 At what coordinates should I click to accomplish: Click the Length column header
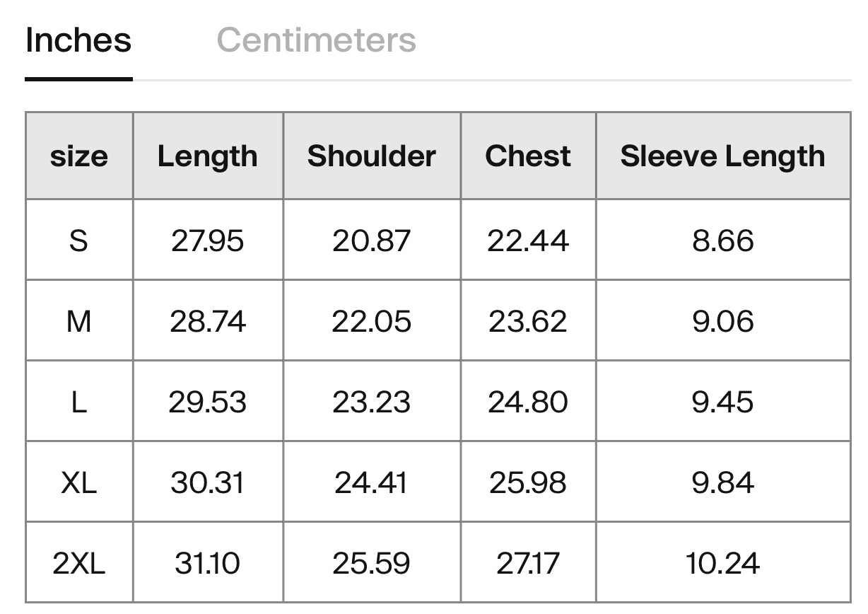208,156
